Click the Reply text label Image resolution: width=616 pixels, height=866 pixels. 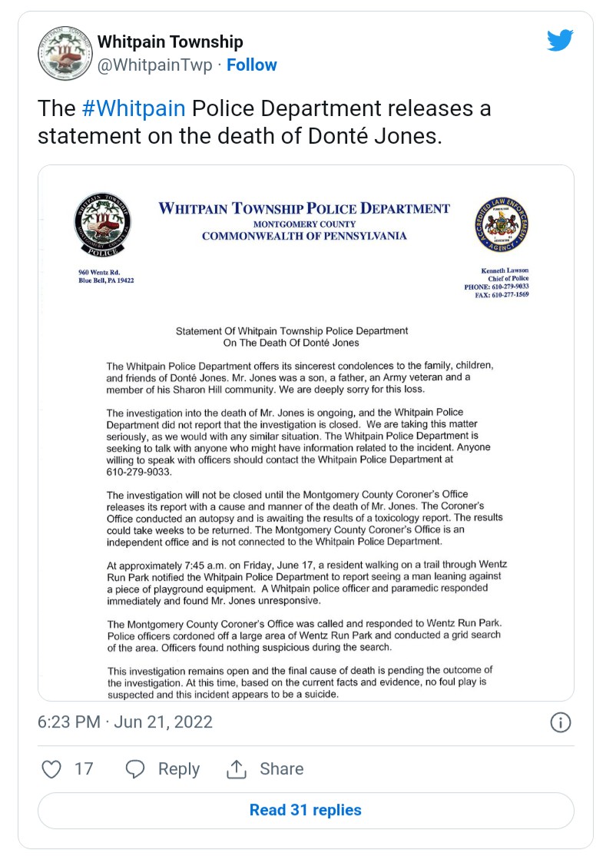click(179, 768)
